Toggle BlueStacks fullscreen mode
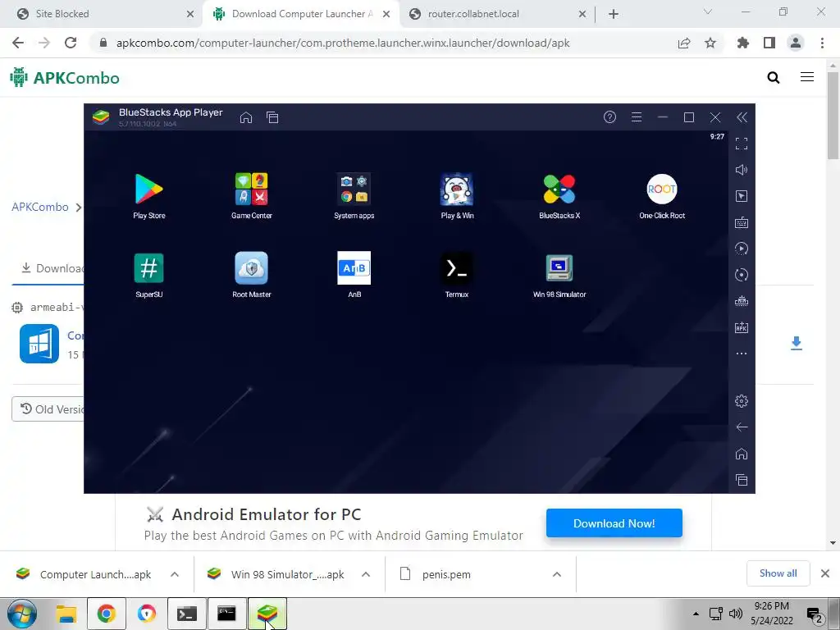Viewport: 840px width, 630px height. point(742,144)
